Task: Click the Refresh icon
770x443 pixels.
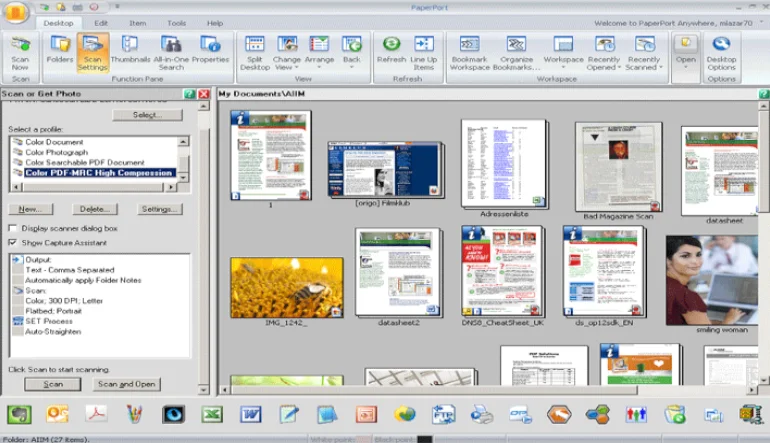Action: point(391,50)
